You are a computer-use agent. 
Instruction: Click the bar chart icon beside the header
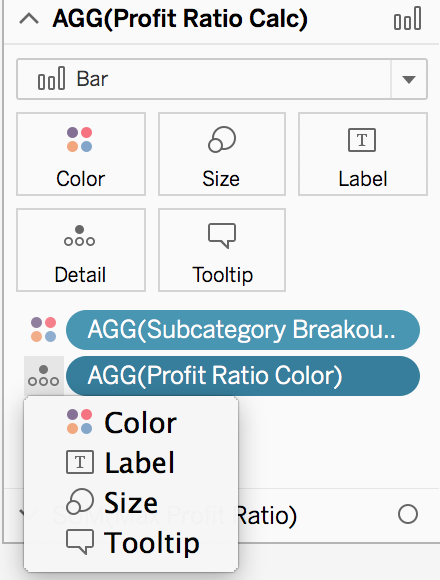pos(407,18)
